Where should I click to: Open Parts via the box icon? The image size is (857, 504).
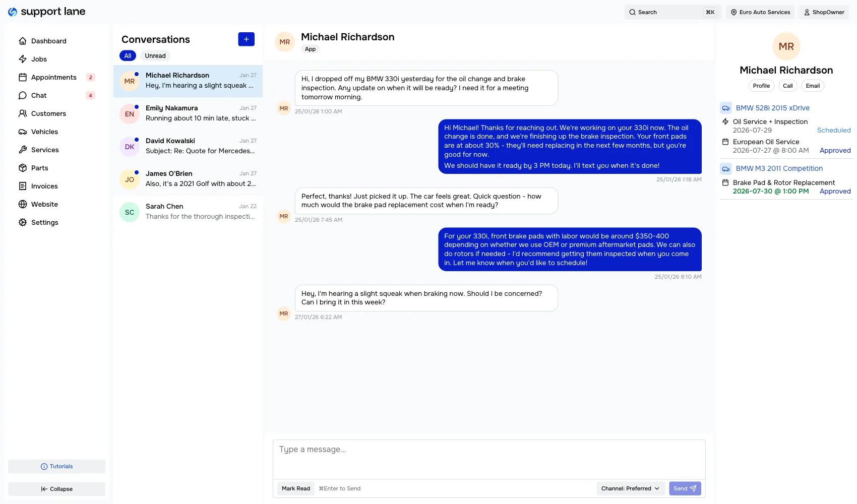pyautogui.click(x=23, y=168)
